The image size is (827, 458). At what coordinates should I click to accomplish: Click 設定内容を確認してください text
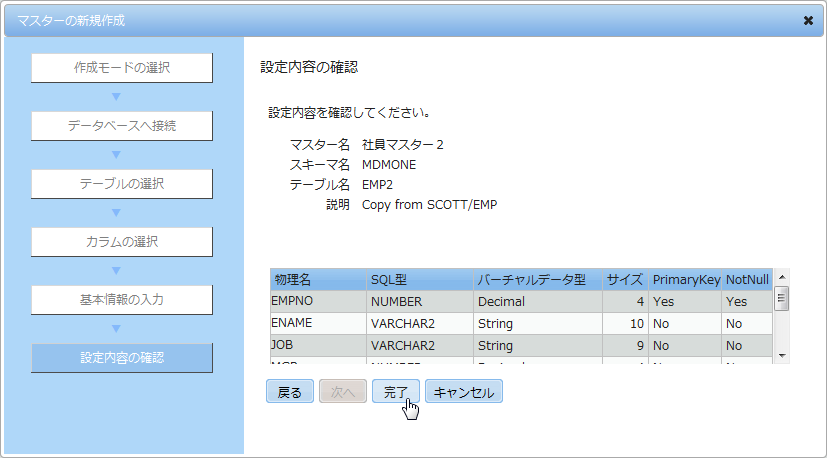pos(351,113)
